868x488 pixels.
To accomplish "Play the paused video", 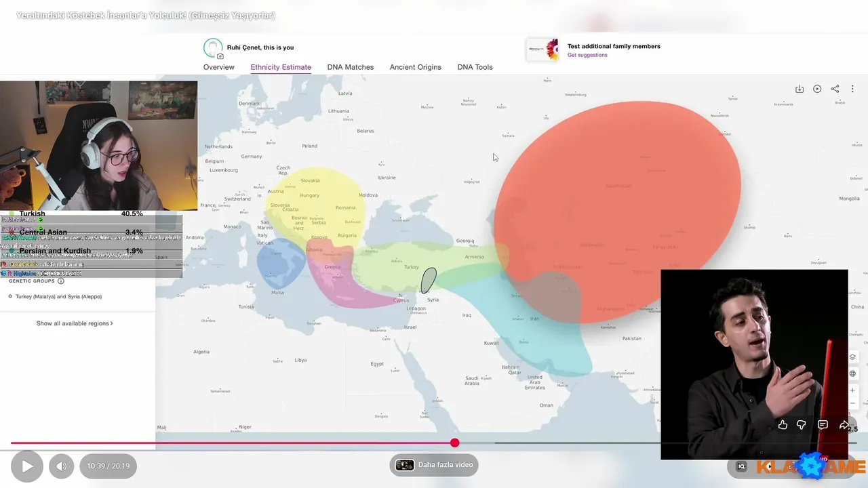I will click(x=27, y=466).
